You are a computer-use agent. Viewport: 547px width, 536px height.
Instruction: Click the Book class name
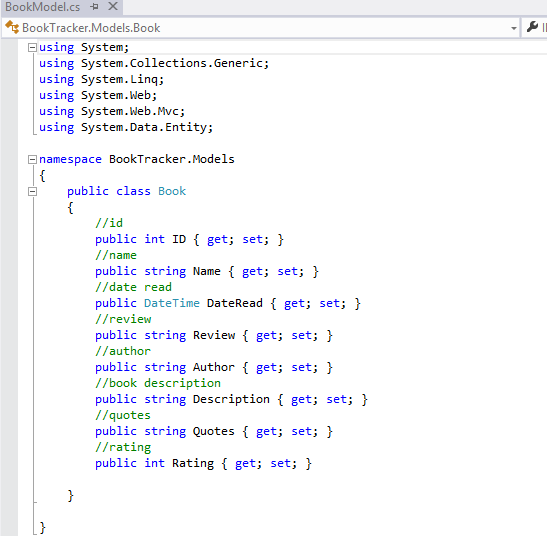tap(172, 191)
